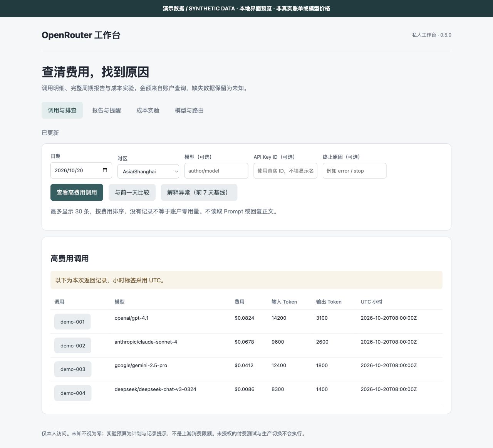Expand the Asia/Shanghai timezone dropdown

[148, 171]
